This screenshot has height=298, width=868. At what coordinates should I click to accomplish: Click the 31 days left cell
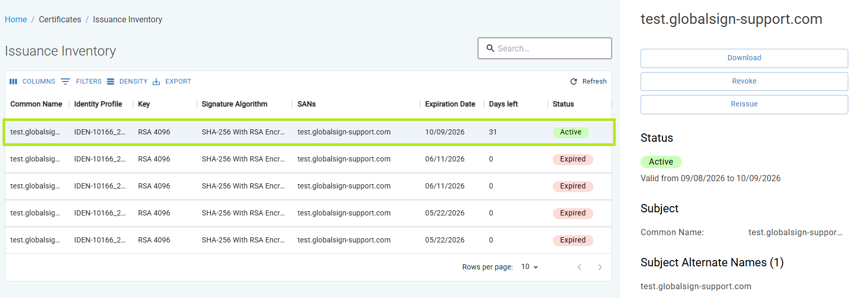point(493,132)
